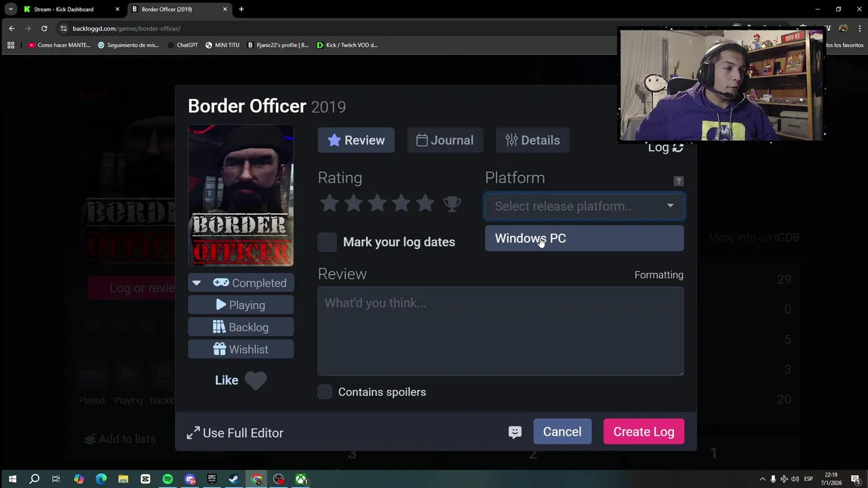The height and width of the screenshot is (488, 868).
Task: Go back in browser history
Action: tap(12, 28)
